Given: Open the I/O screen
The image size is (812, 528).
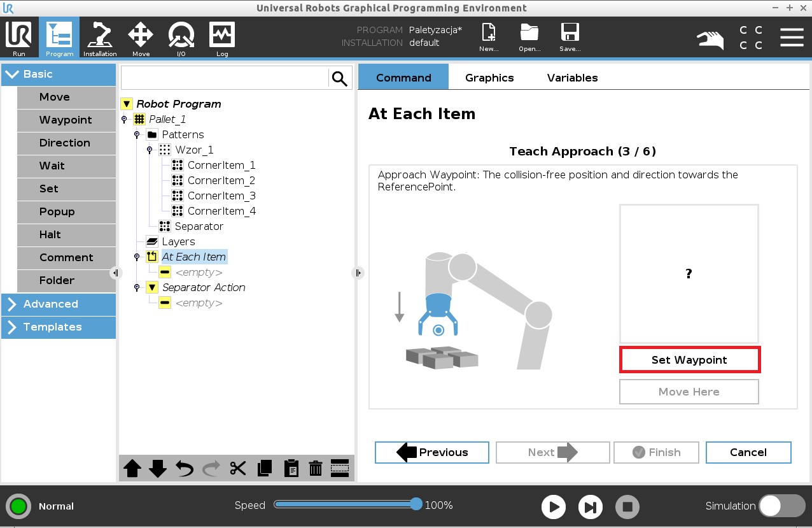Looking at the screenshot, I should [181, 38].
